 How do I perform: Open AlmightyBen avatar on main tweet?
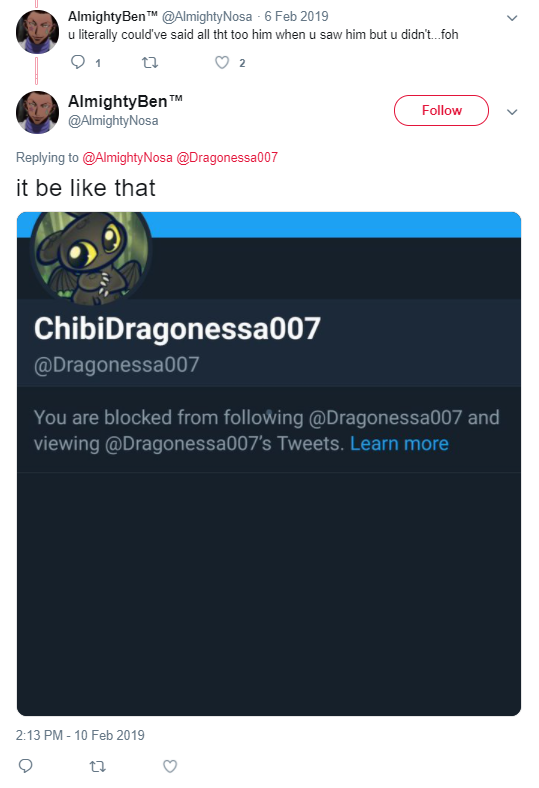click(37, 112)
